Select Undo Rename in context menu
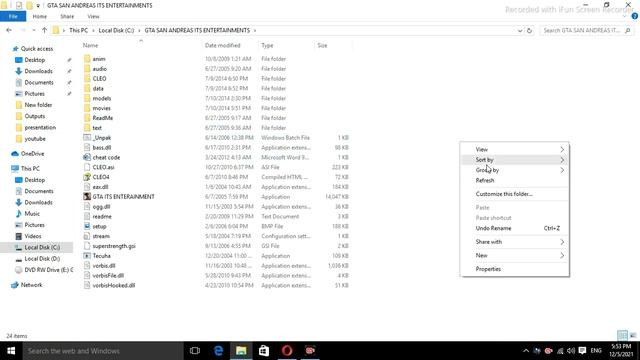The width and height of the screenshot is (640, 360). pyautogui.click(x=515, y=228)
